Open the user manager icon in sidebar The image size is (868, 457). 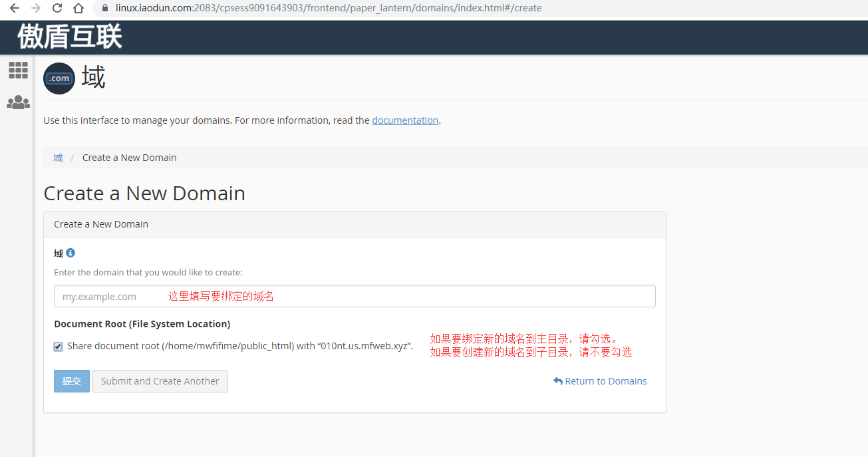(x=18, y=102)
